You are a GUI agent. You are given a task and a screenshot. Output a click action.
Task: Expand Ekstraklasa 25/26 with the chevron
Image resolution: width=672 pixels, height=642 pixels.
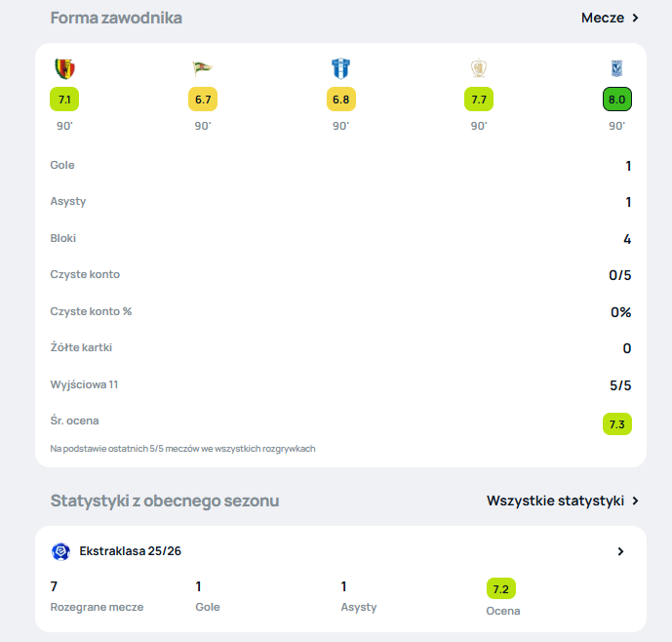tap(620, 551)
